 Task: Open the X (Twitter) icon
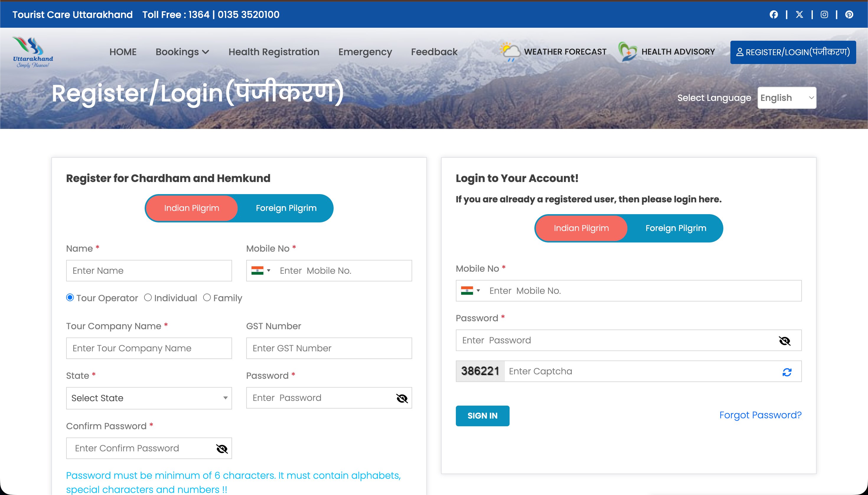799,15
